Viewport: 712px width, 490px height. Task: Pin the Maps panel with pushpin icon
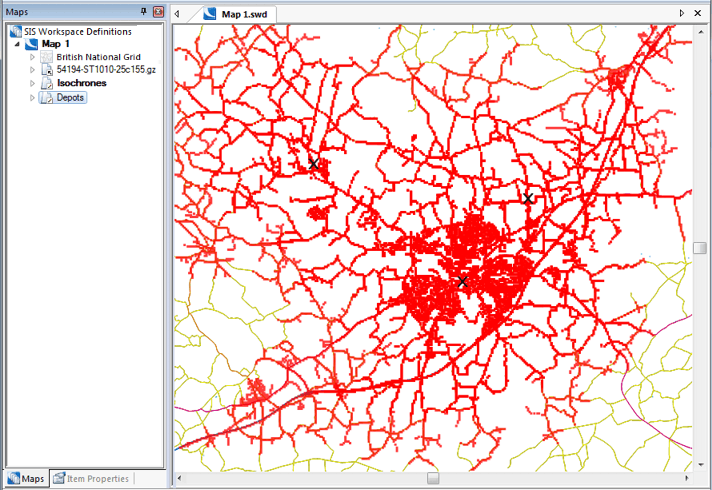145,11
